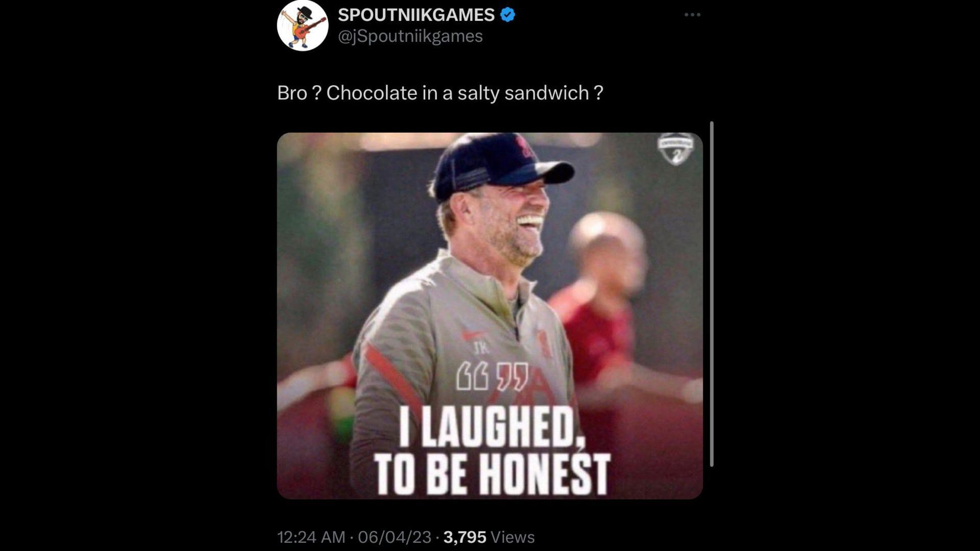Screen dimensions: 980x551
Task: Open the 3,795 Views count
Action: coord(488,537)
